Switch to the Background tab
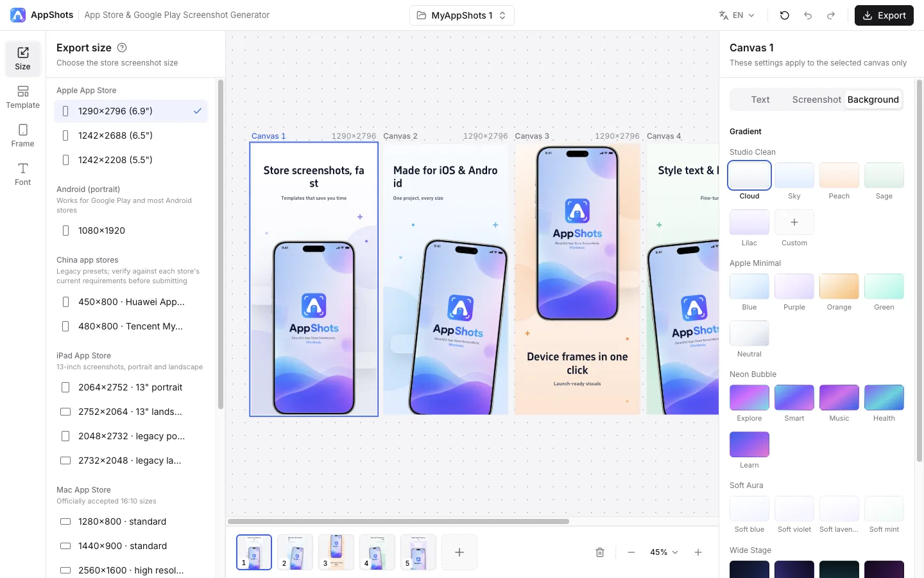Image resolution: width=924 pixels, height=578 pixels. (x=873, y=100)
